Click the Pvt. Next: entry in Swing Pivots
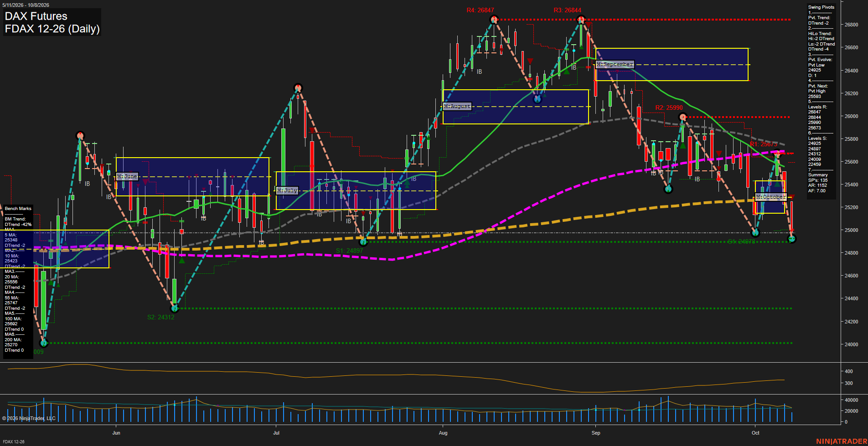868x446 pixels. click(818, 86)
